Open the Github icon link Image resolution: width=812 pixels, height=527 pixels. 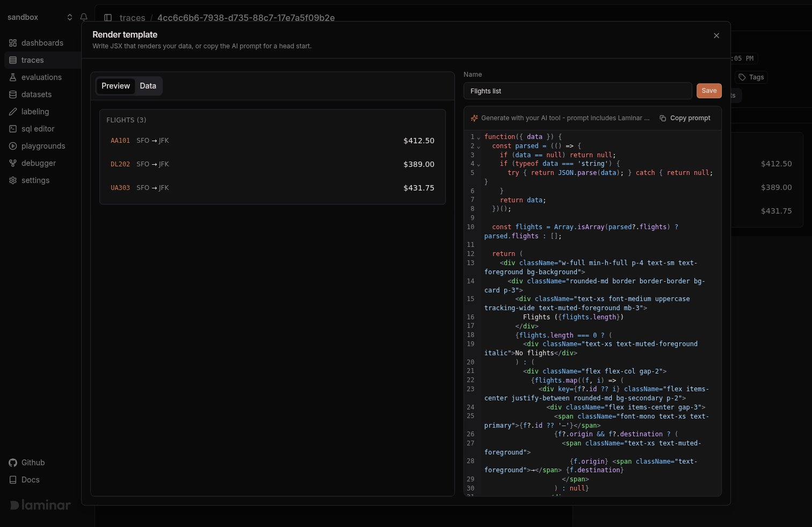pyautogui.click(x=13, y=463)
